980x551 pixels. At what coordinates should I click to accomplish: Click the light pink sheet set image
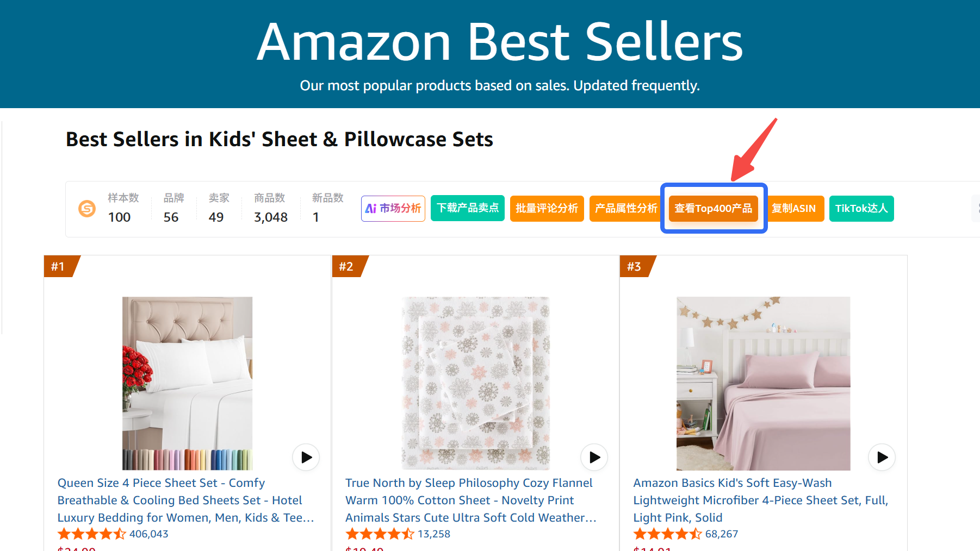pyautogui.click(x=763, y=383)
